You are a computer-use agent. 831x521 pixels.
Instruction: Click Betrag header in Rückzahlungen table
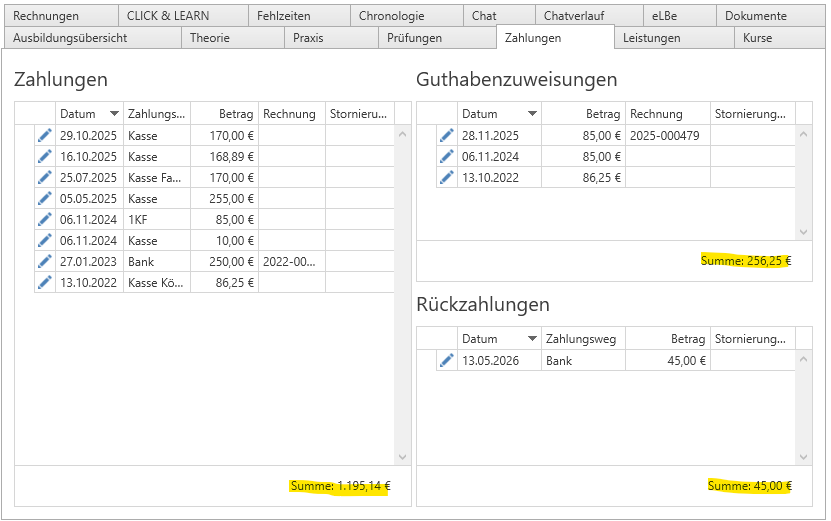pos(668,339)
